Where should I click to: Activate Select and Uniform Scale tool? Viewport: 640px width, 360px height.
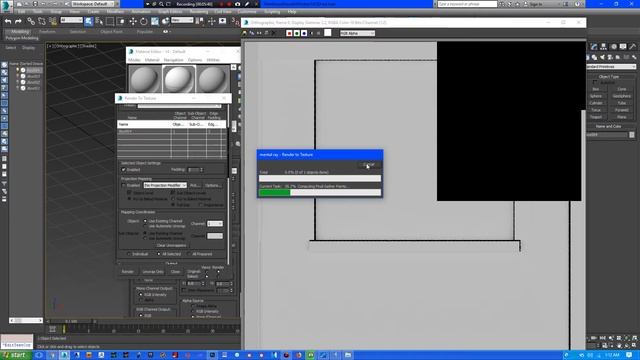coord(155,21)
